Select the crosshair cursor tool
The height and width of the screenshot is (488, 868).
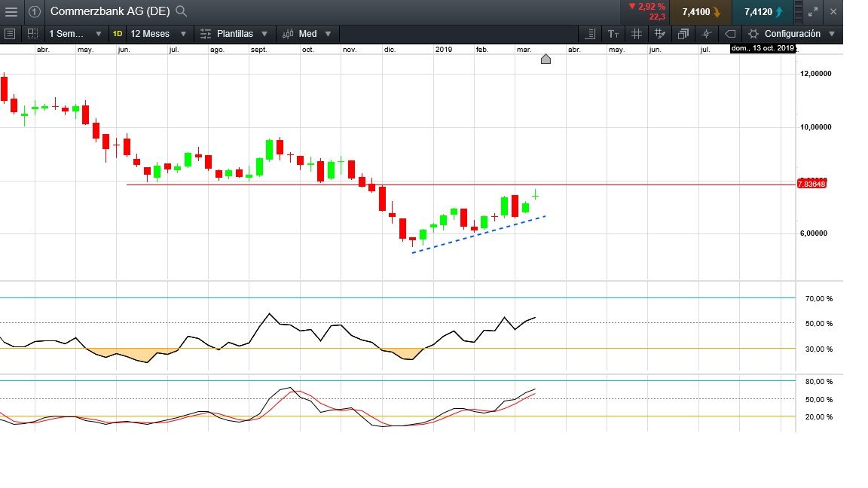[706, 34]
